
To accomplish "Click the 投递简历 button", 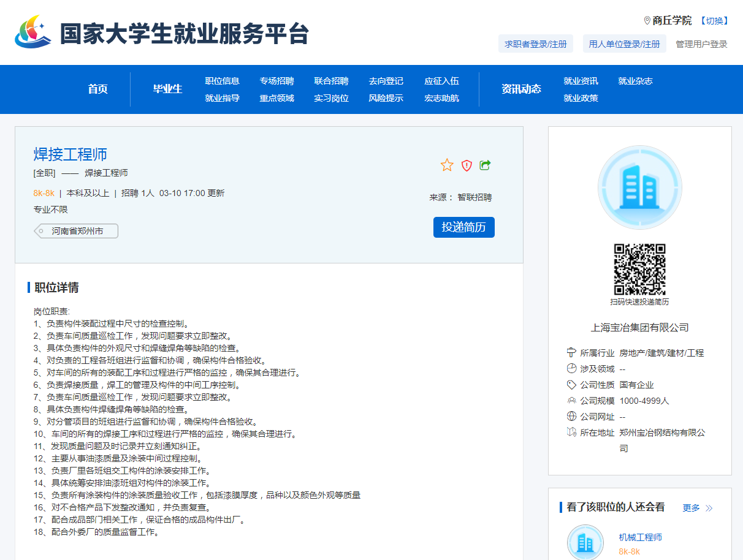I will (463, 227).
